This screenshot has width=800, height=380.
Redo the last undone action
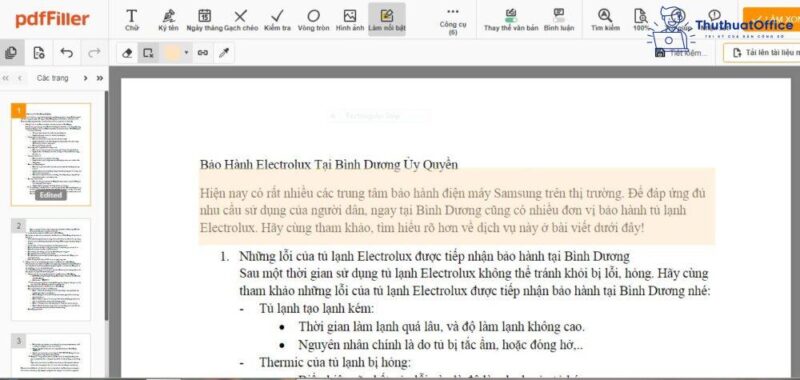[x=94, y=53]
